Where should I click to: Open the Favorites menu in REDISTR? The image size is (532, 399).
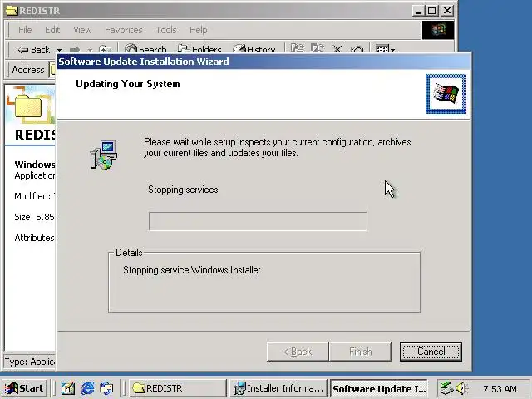(x=124, y=30)
